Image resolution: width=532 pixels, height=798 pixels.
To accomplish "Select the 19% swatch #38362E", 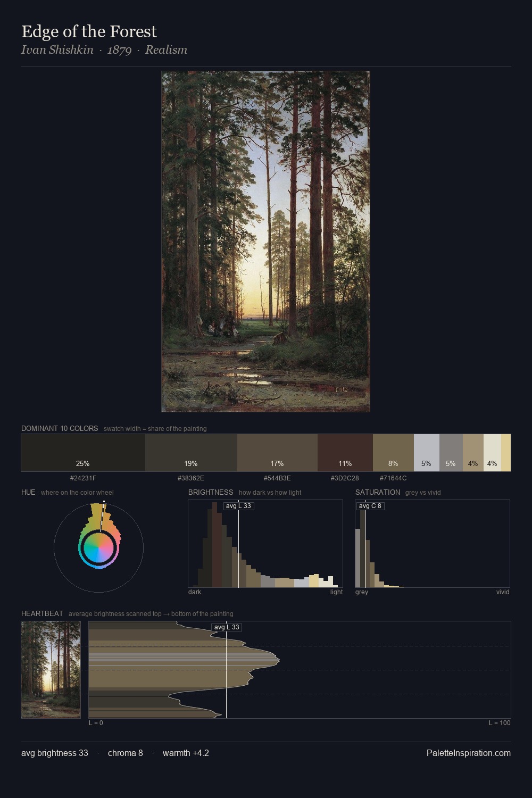I will click(191, 453).
